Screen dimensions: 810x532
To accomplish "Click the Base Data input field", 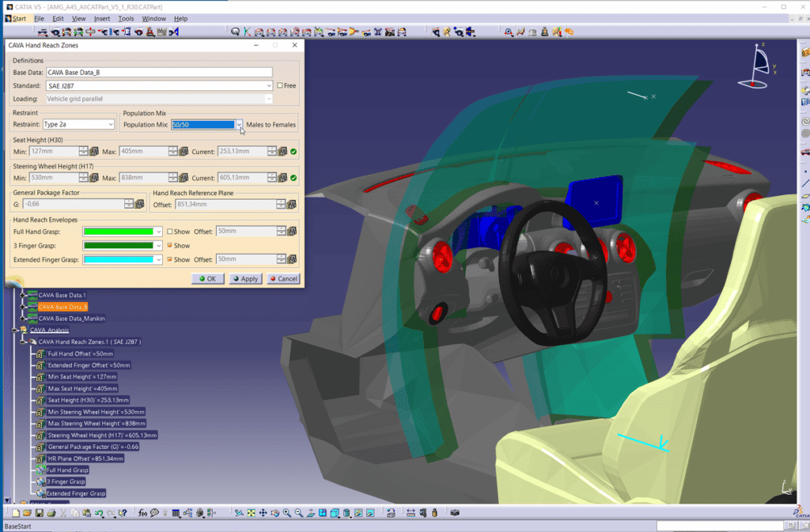I will pos(159,72).
